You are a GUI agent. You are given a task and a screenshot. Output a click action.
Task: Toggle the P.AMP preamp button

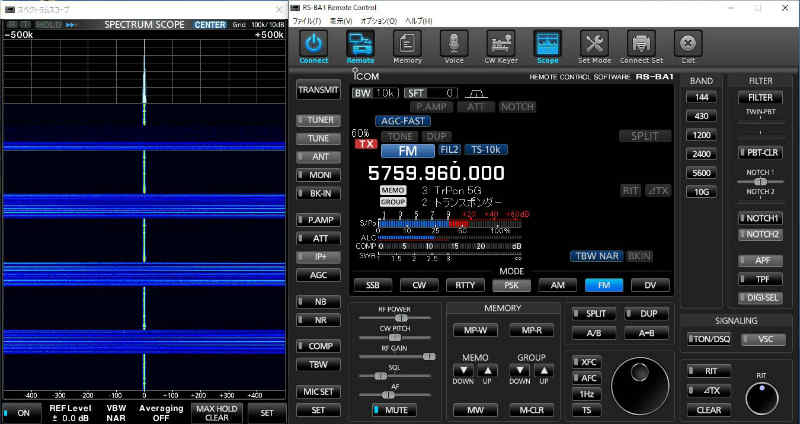click(x=318, y=220)
